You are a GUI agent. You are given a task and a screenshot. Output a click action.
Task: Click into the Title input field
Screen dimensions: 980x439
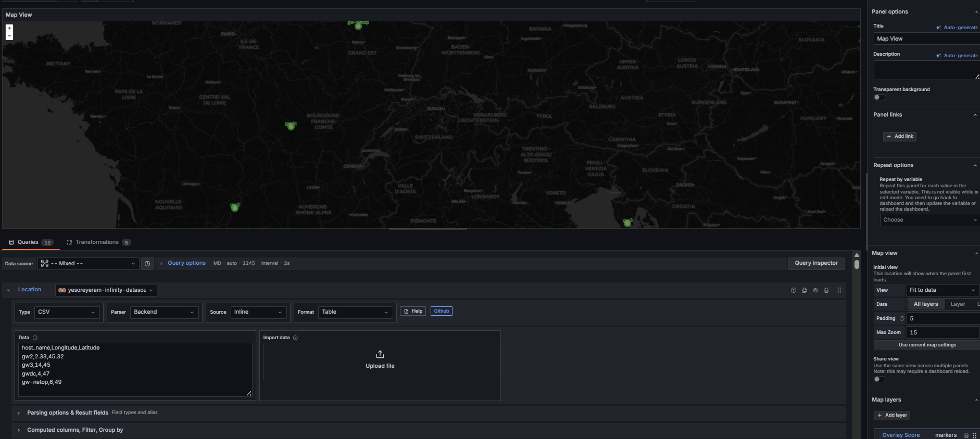pos(927,38)
